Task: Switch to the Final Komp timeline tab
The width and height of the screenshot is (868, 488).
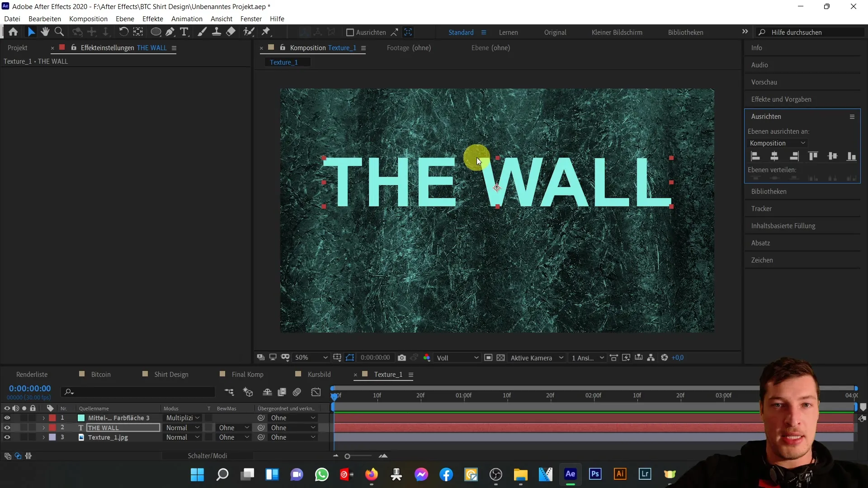Action: 247,375
